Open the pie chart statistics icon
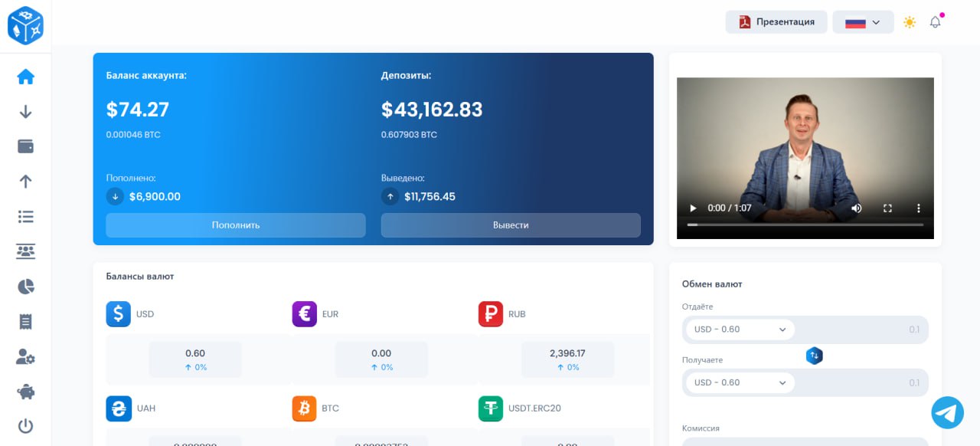 [x=25, y=287]
